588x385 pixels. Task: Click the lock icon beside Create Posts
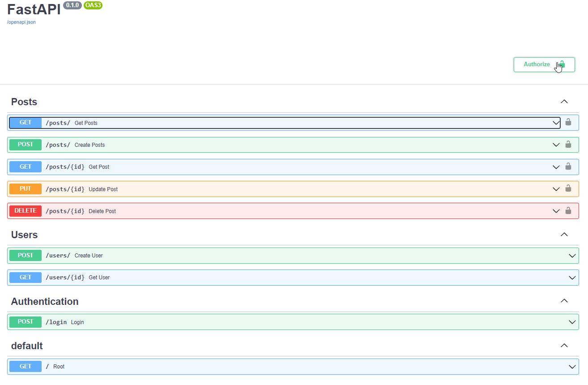tap(568, 144)
